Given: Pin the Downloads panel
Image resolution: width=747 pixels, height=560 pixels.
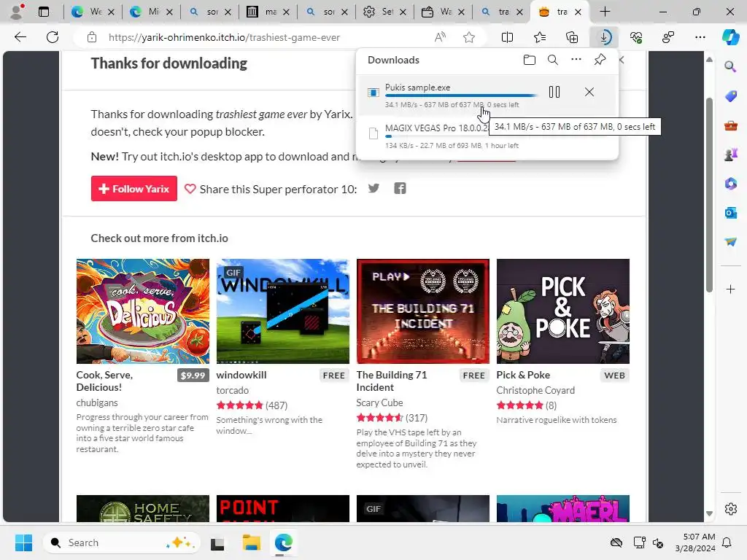Looking at the screenshot, I should (600, 60).
